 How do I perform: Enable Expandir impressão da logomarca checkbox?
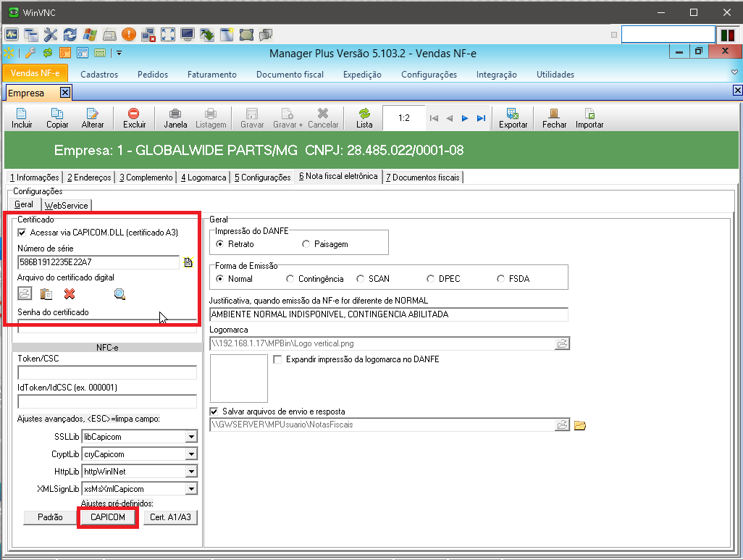click(x=278, y=359)
